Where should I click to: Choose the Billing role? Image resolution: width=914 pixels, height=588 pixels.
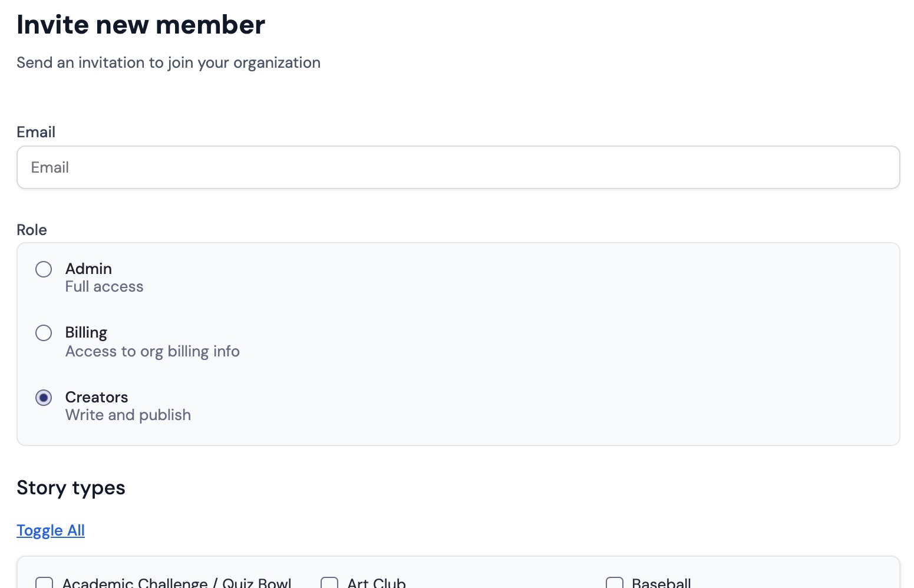click(x=44, y=333)
